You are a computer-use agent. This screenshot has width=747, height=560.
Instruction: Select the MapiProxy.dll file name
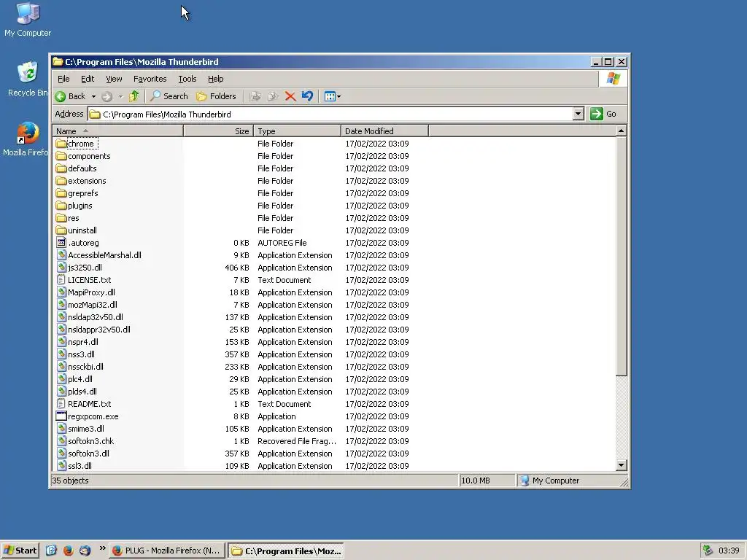(x=91, y=292)
